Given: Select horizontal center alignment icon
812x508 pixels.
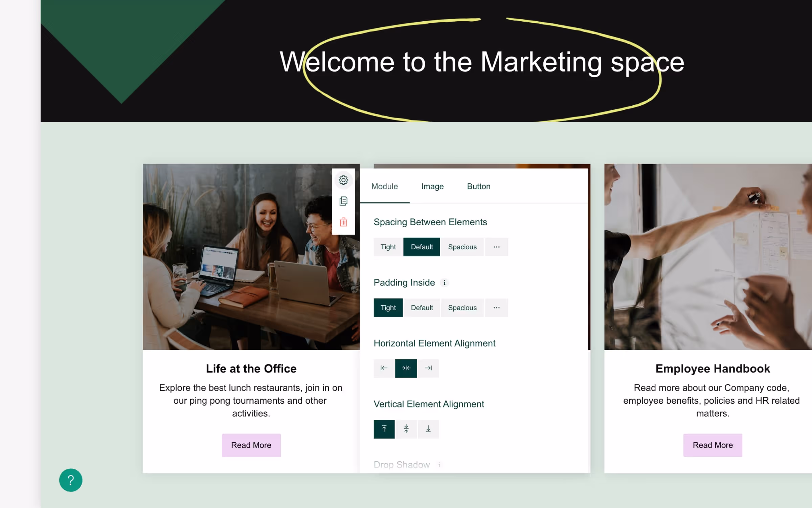Looking at the screenshot, I should 406,368.
